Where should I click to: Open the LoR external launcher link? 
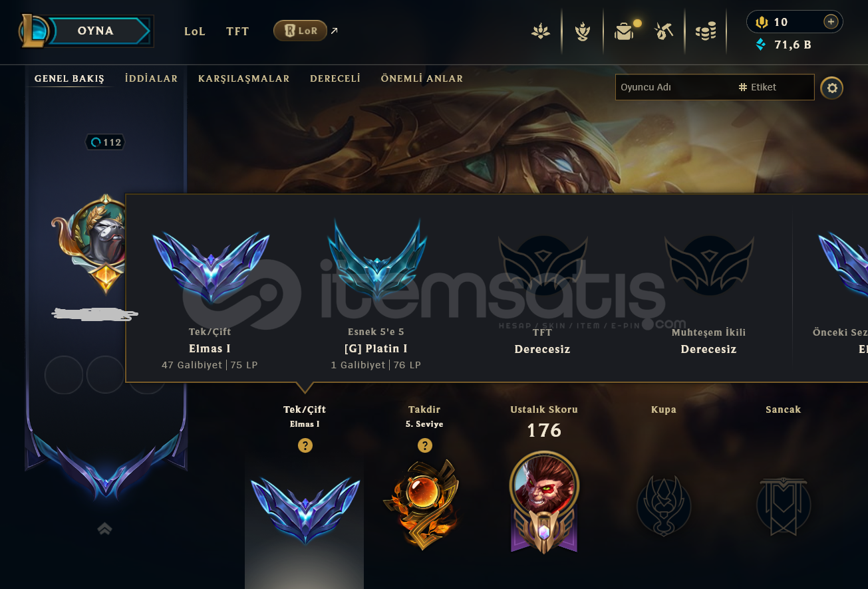[305, 31]
